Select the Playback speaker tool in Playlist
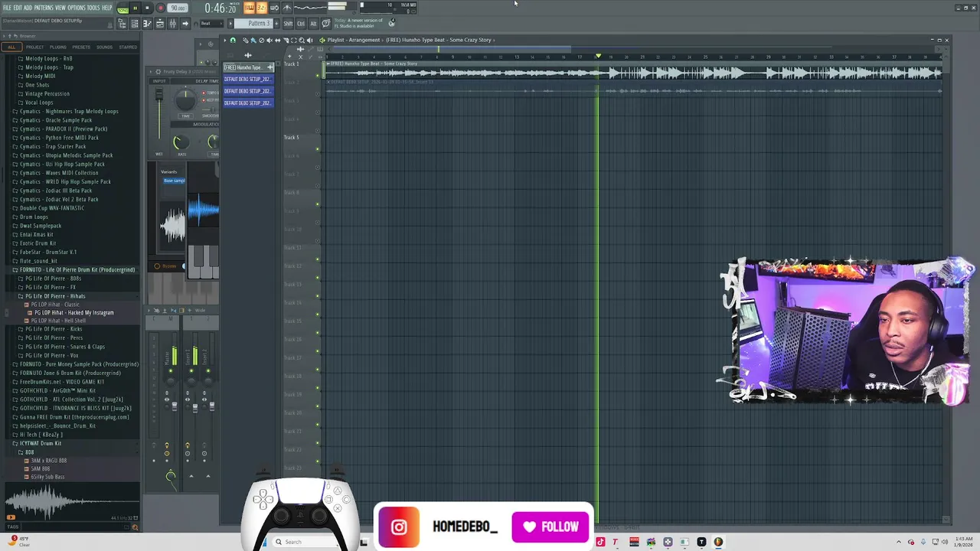The height and width of the screenshot is (551, 980). point(310,41)
